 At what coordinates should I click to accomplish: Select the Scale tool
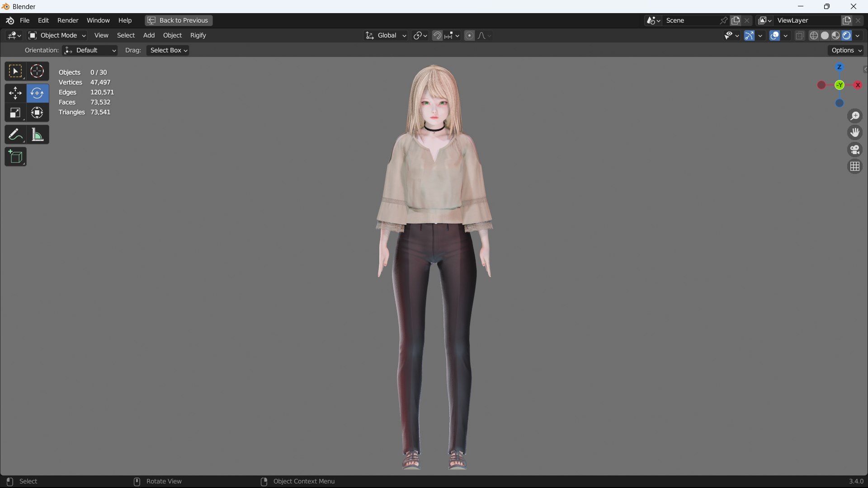click(15, 113)
